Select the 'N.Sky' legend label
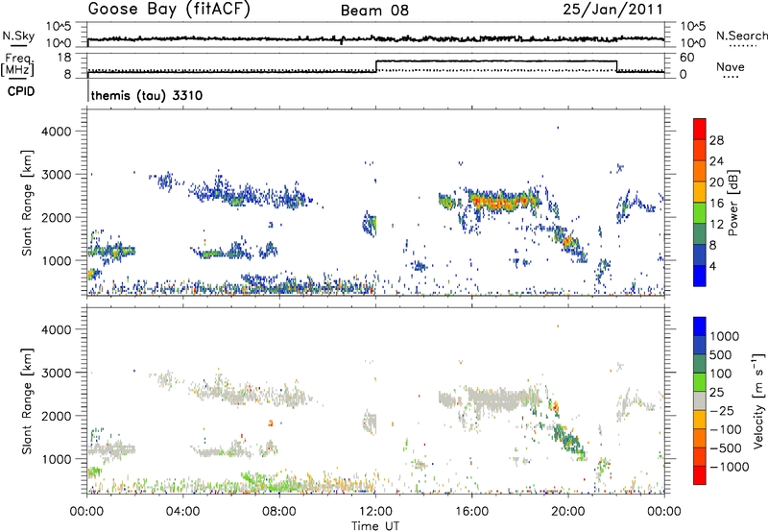The image size is (768, 532). point(18,36)
